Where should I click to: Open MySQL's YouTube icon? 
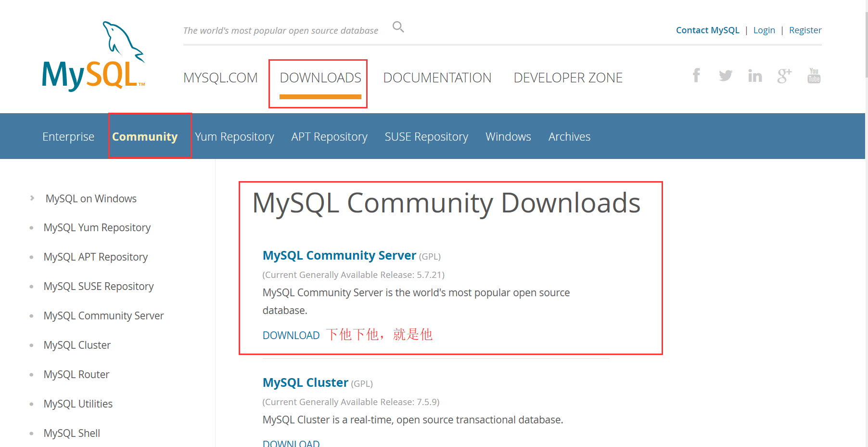(x=814, y=76)
